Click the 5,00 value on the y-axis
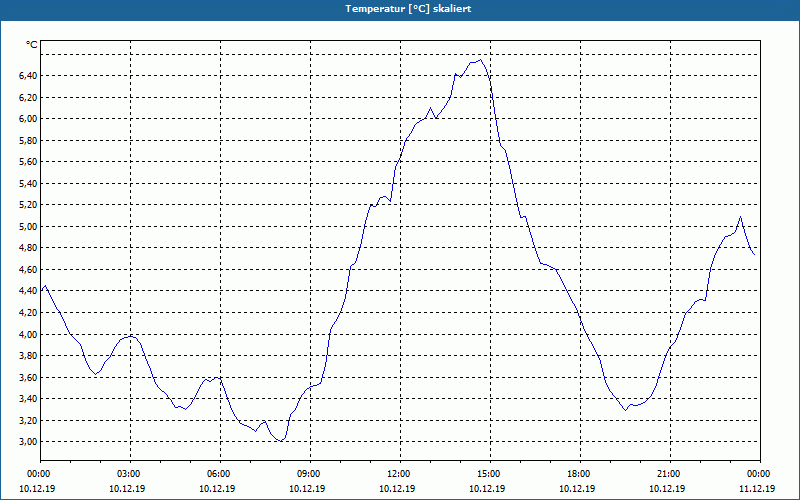The width and height of the screenshot is (800, 500). point(29,227)
